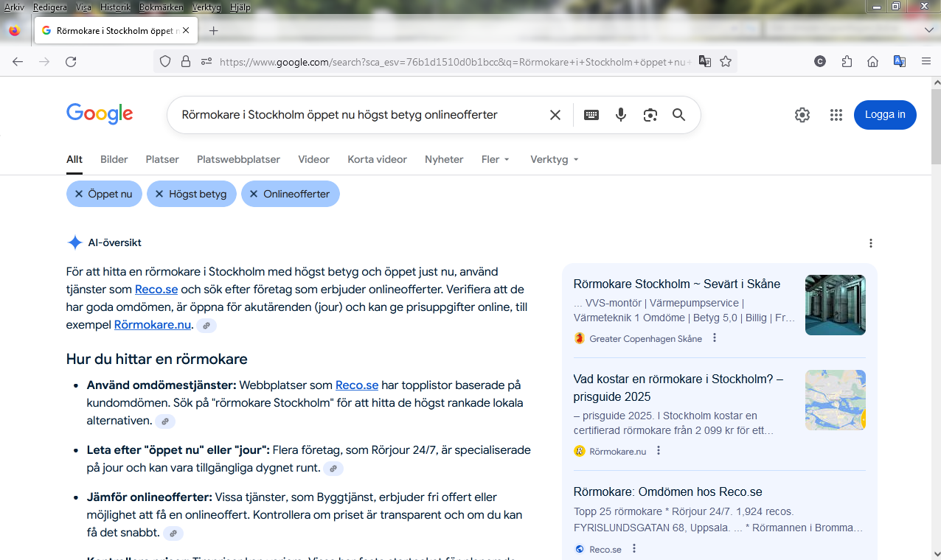
Task: Open the Bokmärken menu
Action: (x=160, y=7)
